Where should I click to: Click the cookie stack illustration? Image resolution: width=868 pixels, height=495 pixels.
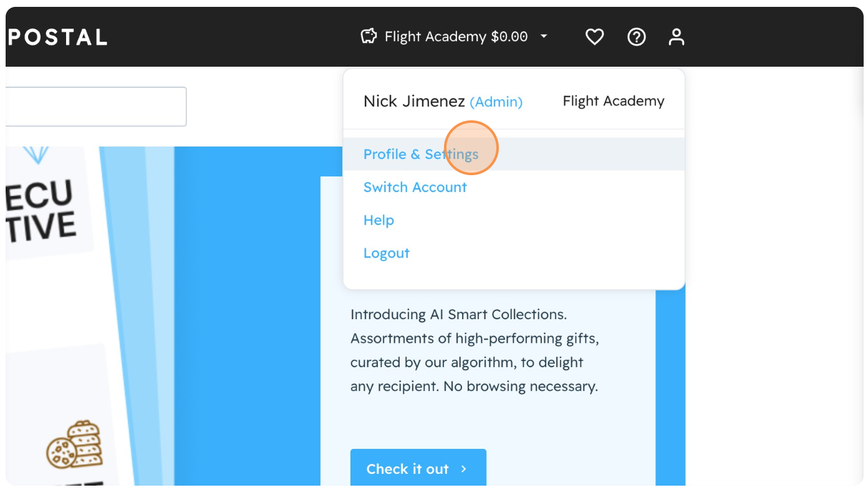pos(74,444)
